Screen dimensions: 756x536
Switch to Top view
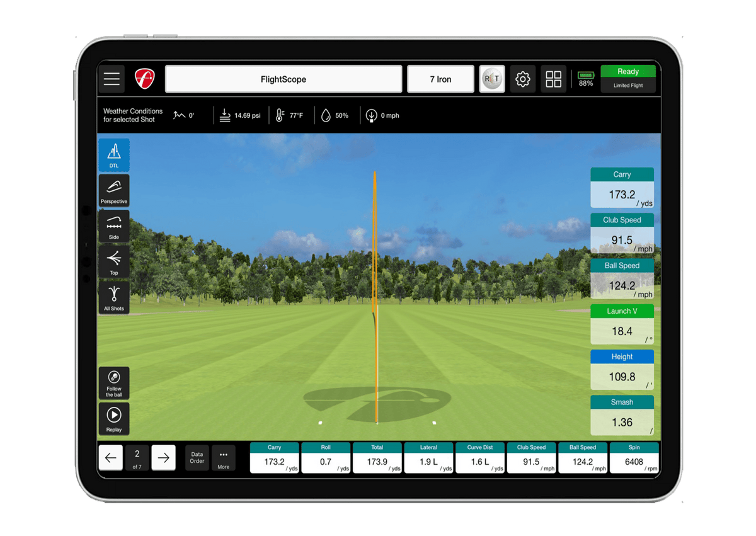114,262
